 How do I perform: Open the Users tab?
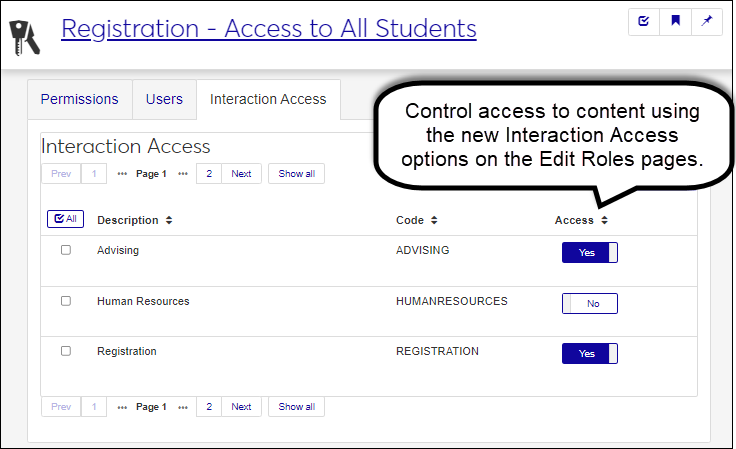click(164, 99)
